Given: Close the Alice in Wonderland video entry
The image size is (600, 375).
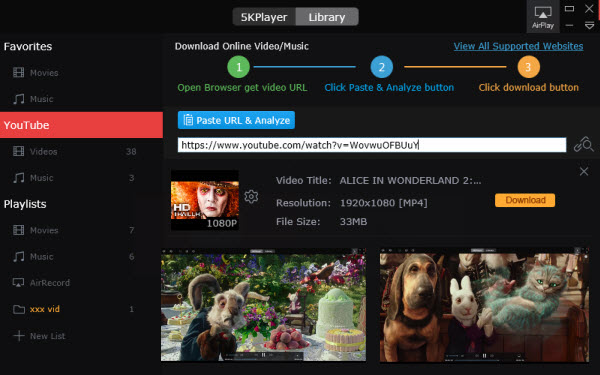Looking at the screenshot, I should click(x=584, y=171).
